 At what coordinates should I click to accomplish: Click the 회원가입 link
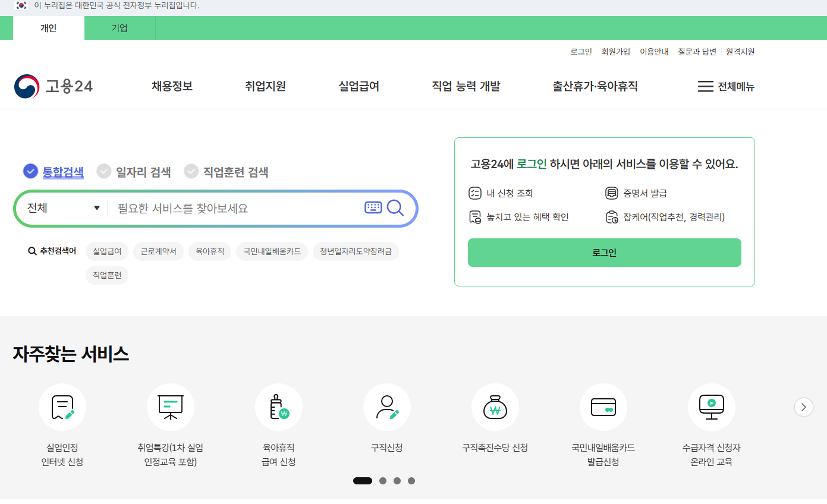616,51
